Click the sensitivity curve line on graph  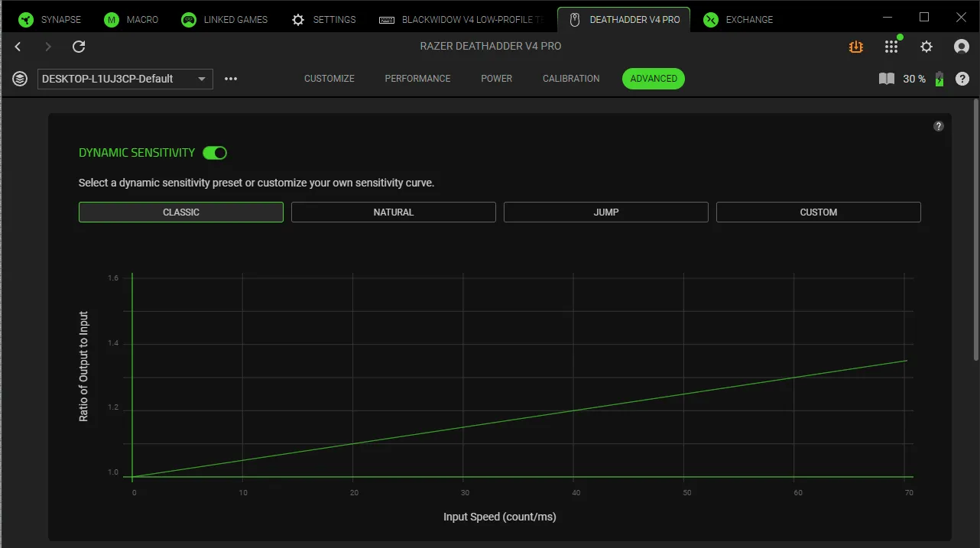[520, 419]
